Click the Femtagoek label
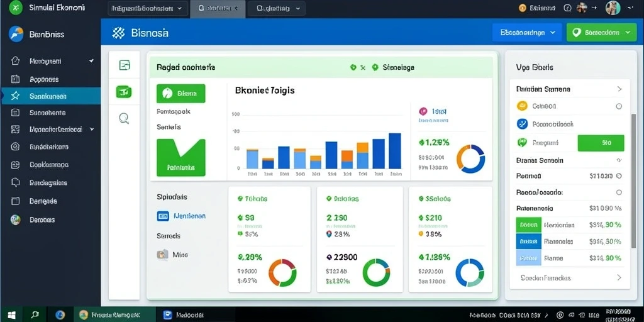Image resolution: width=644 pixels, height=322 pixels. (174, 111)
